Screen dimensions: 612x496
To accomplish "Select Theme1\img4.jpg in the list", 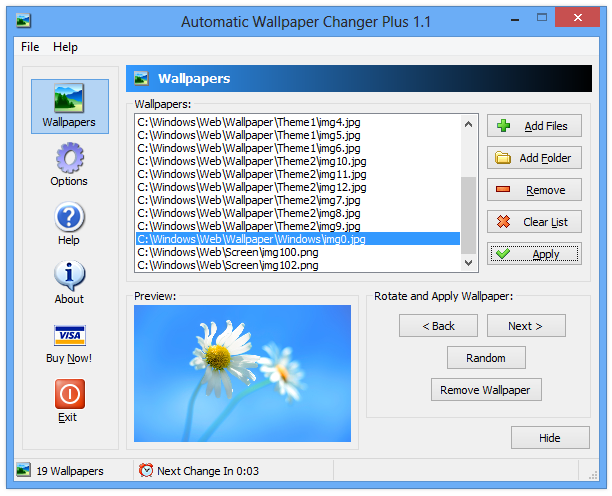I will click(x=298, y=122).
